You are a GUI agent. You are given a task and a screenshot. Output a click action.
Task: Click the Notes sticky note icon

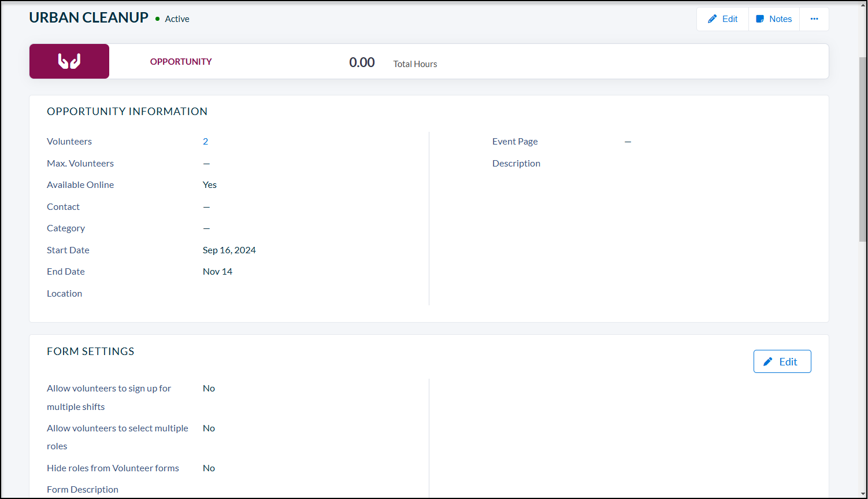click(x=760, y=19)
